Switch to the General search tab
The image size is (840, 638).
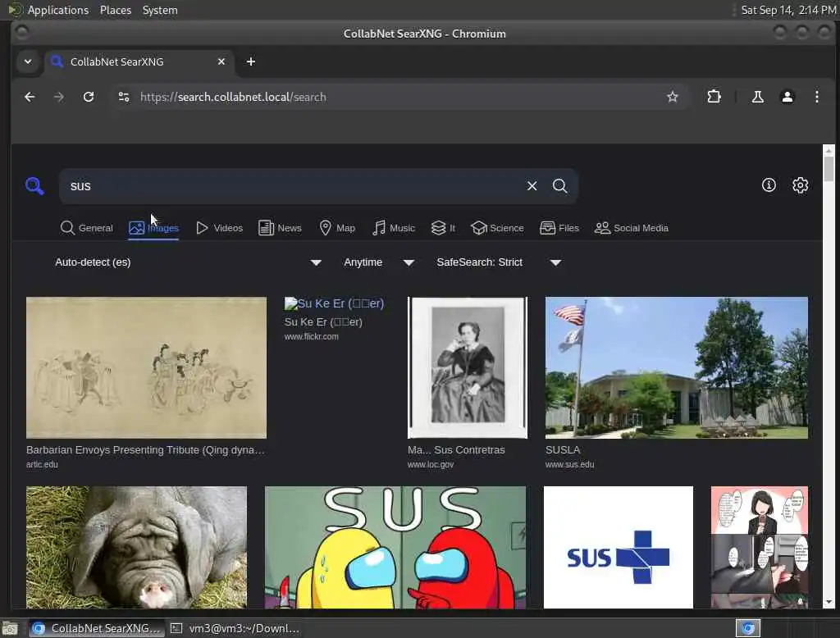(87, 228)
